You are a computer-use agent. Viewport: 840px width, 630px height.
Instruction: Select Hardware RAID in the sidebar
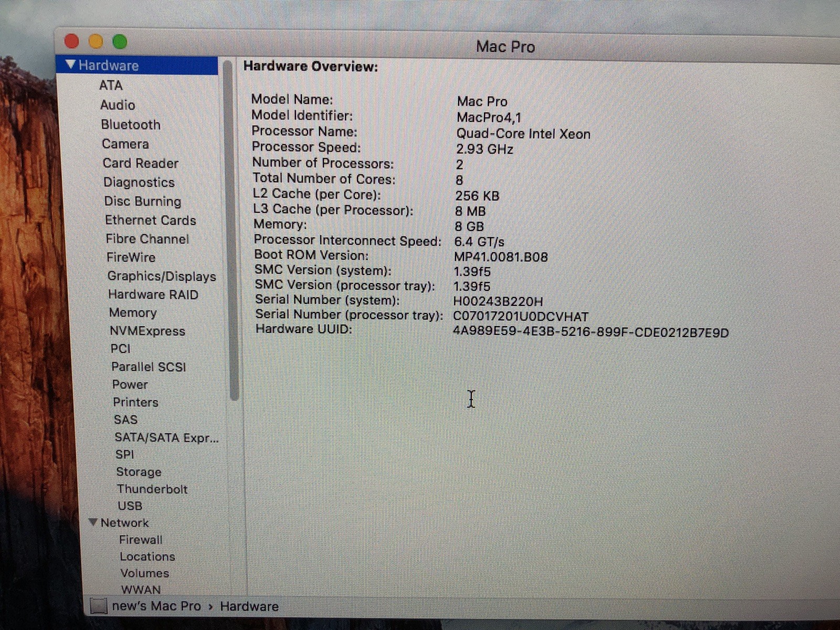click(153, 295)
